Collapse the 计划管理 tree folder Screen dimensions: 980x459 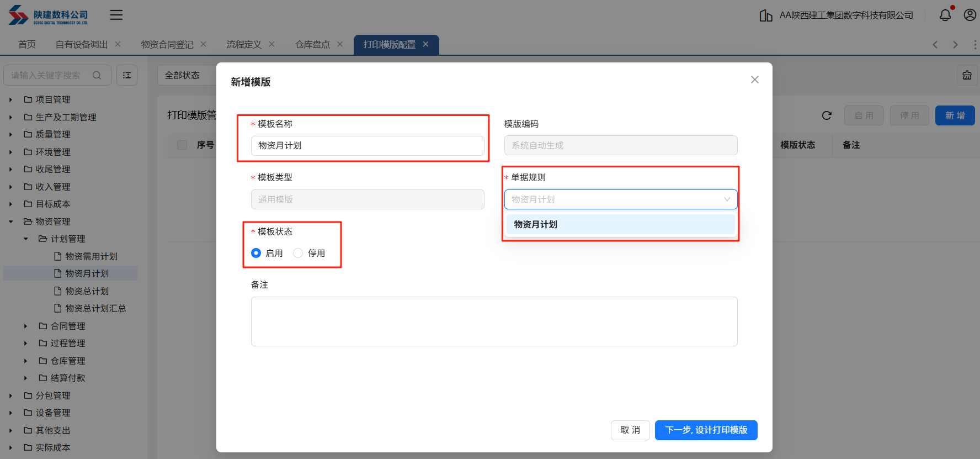click(x=26, y=239)
